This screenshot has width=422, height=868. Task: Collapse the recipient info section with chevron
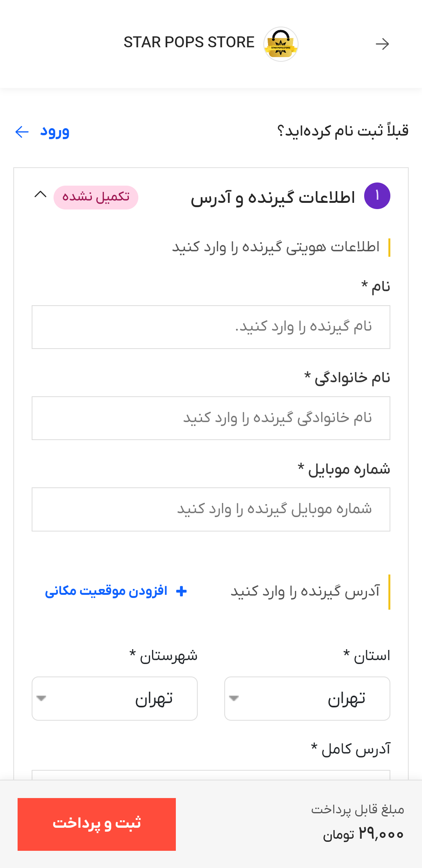(x=40, y=195)
